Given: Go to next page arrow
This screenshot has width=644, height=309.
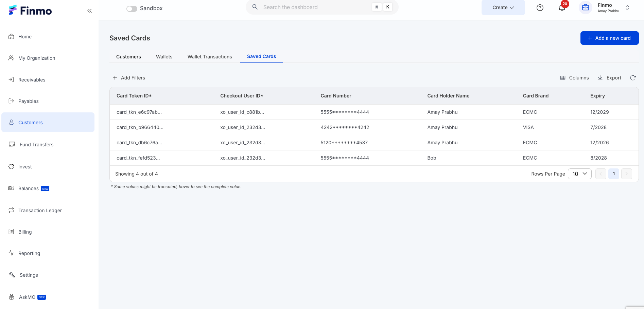Looking at the screenshot, I should tap(626, 174).
